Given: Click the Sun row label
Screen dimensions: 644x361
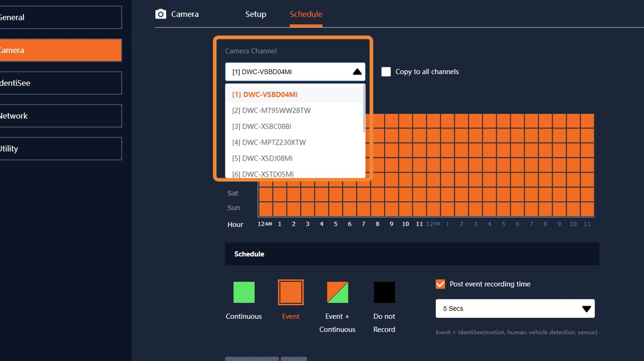Looking at the screenshot, I should [233, 208].
